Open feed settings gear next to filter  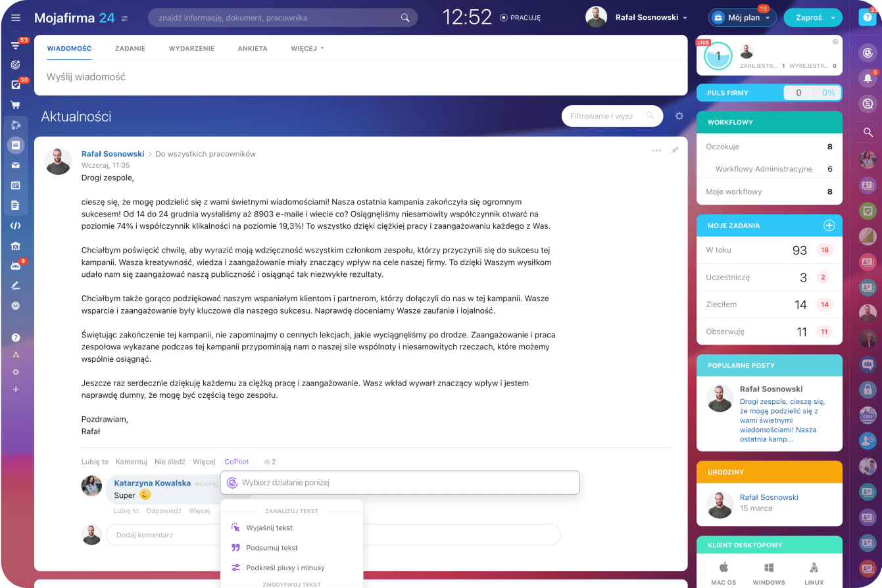coord(679,116)
